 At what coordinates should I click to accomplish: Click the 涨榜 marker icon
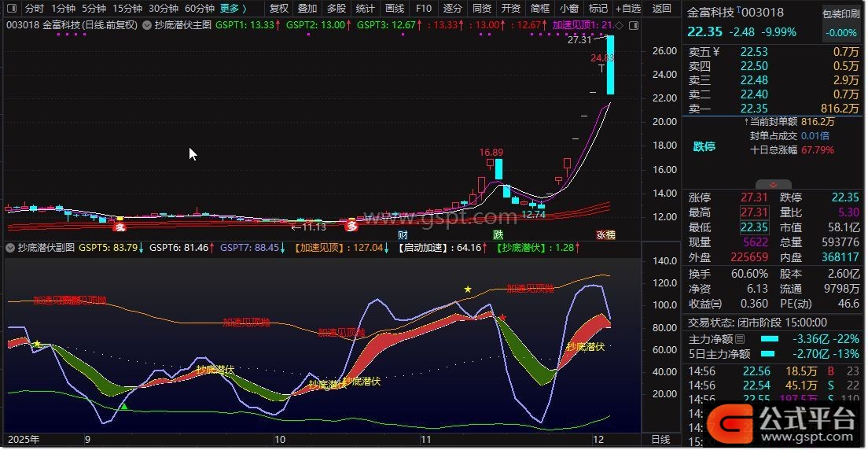605,235
